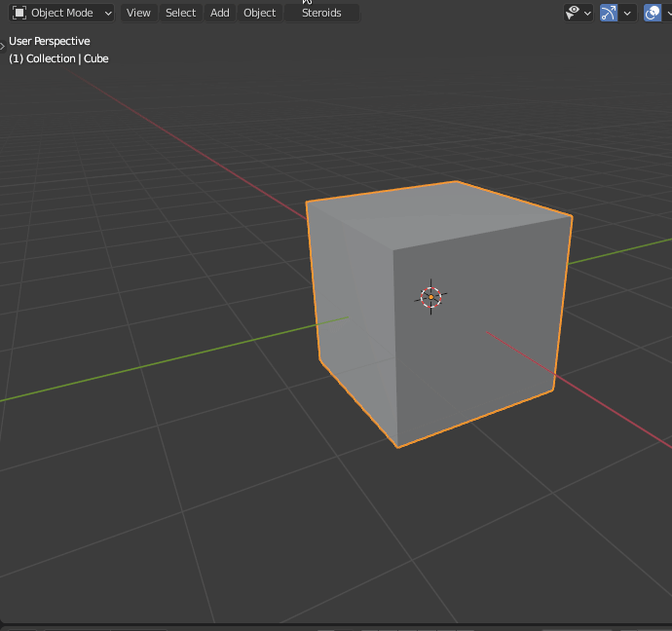The height and width of the screenshot is (631, 672).
Task: Open the Select menu
Action: coord(180,13)
